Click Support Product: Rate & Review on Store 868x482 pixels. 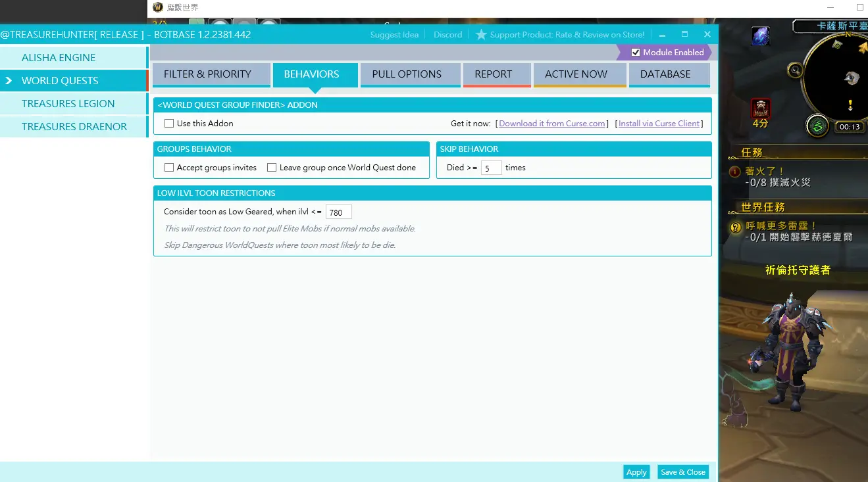[567, 35]
